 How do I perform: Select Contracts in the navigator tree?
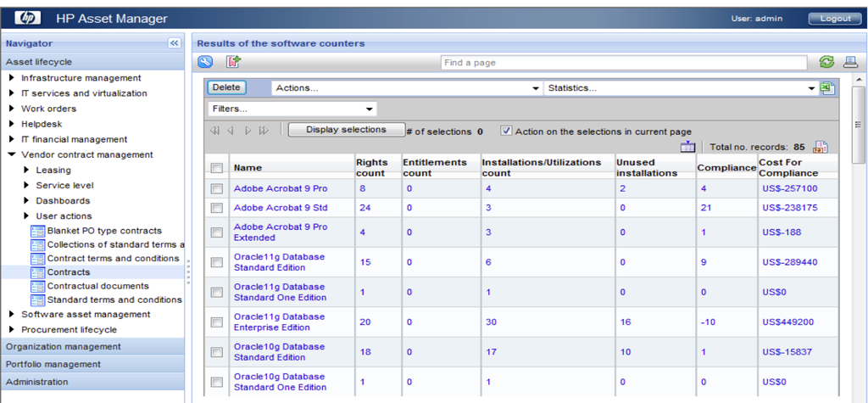click(x=69, y=272)
